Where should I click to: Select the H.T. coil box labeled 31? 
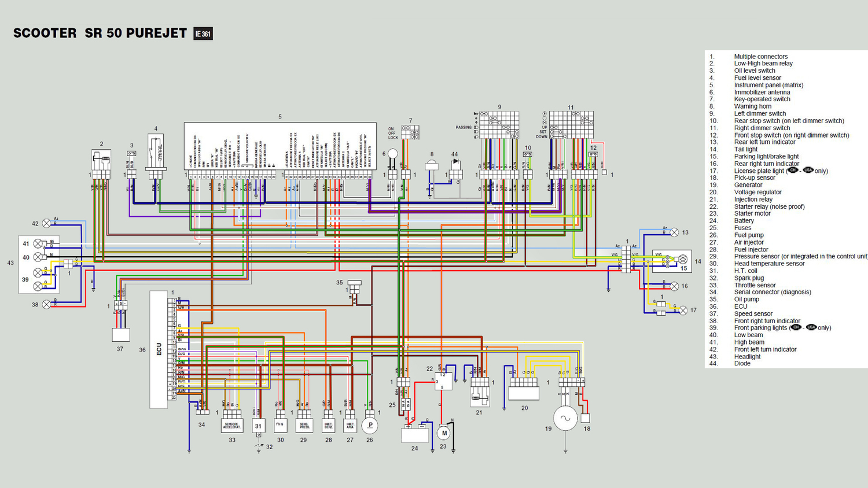[258, 426]
